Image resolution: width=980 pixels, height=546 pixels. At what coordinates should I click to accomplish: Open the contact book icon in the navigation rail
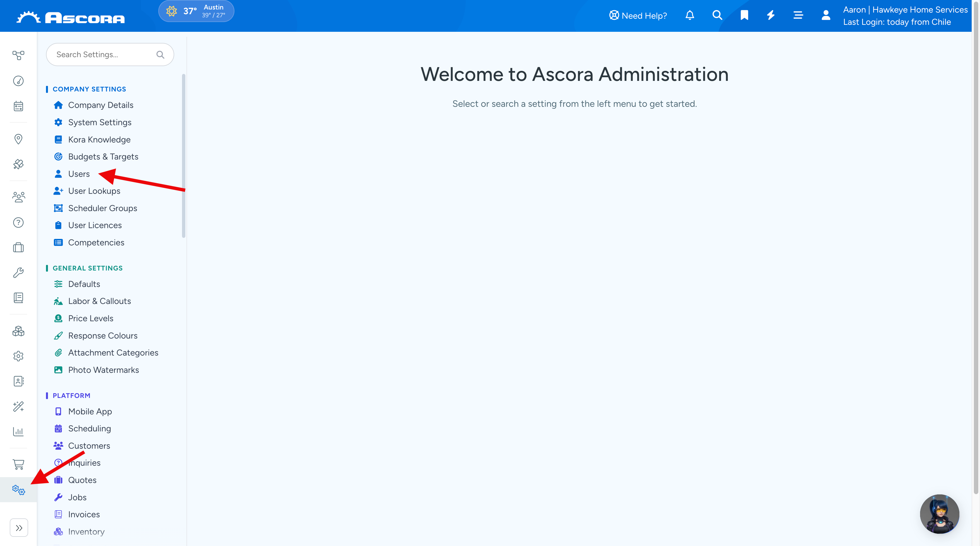coord(18,381)
